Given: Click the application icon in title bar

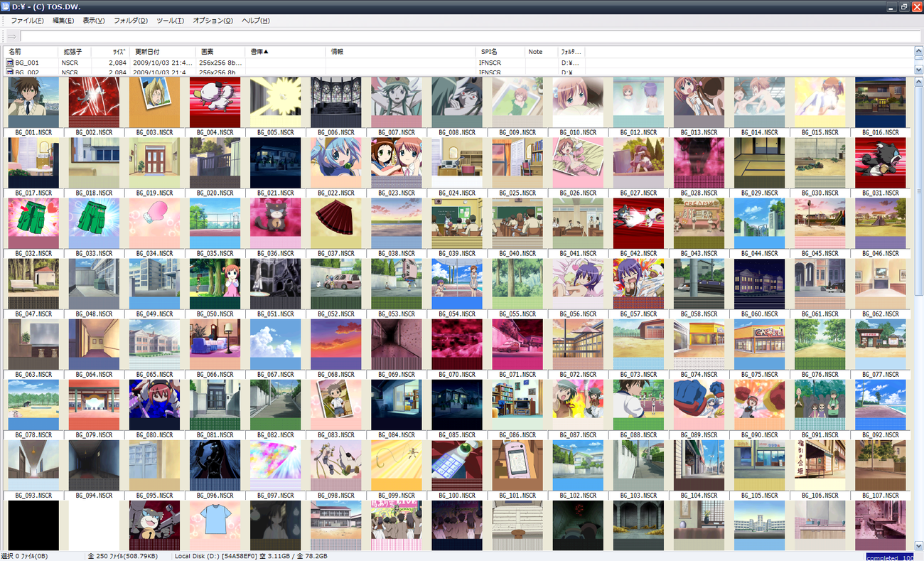Looking at the screenshot, I should [x=6, y=6].
